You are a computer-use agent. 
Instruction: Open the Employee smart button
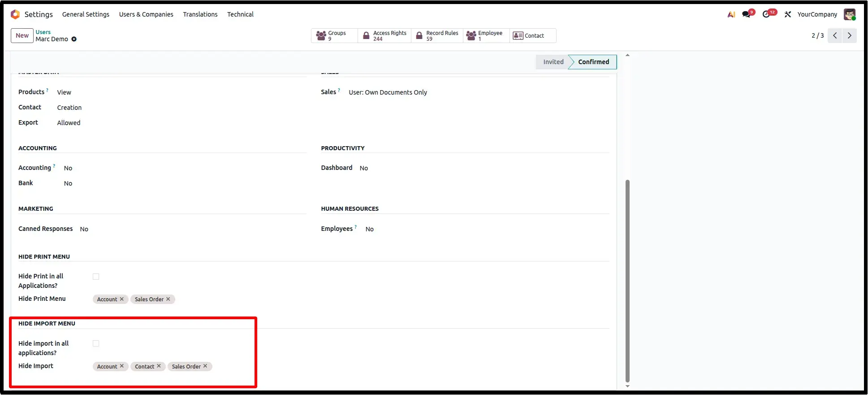(486, 35)
